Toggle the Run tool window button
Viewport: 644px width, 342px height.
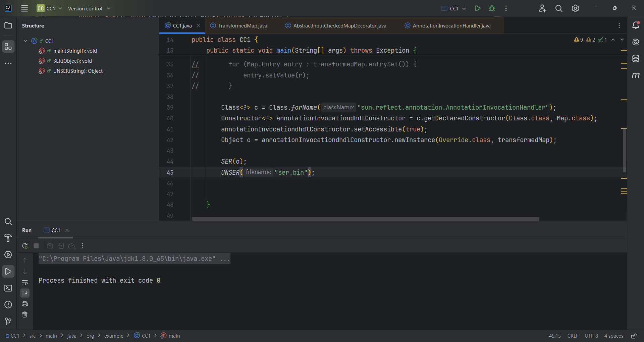click(x=8, y=272)
